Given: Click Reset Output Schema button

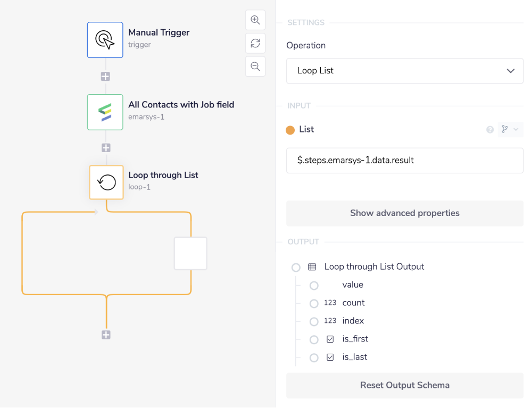Looking at the screenshot, I should 404,386.
